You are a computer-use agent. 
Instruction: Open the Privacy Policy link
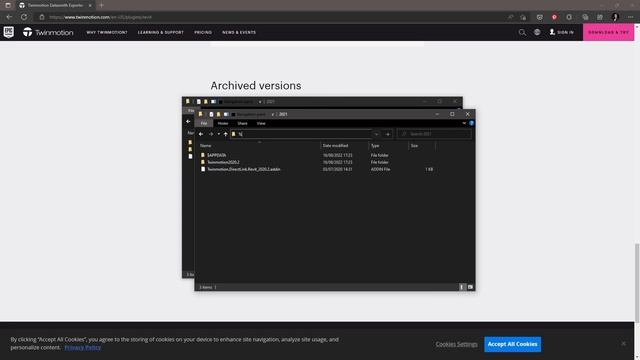point(82,347)
